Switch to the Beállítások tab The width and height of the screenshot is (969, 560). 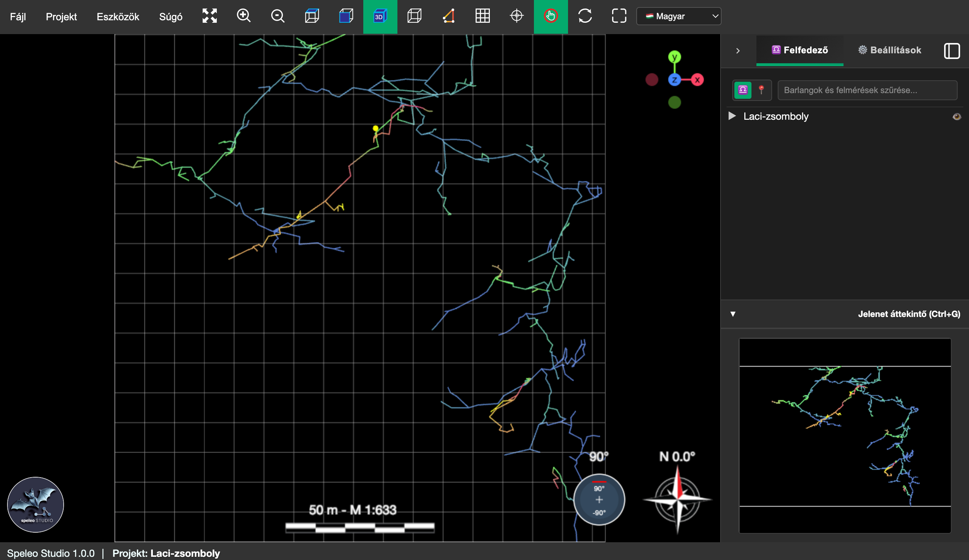click(889, 50)
